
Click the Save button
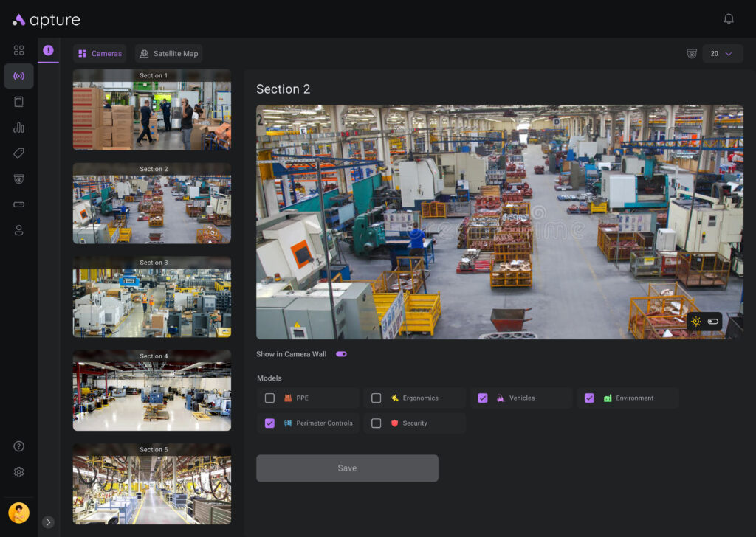347,468
